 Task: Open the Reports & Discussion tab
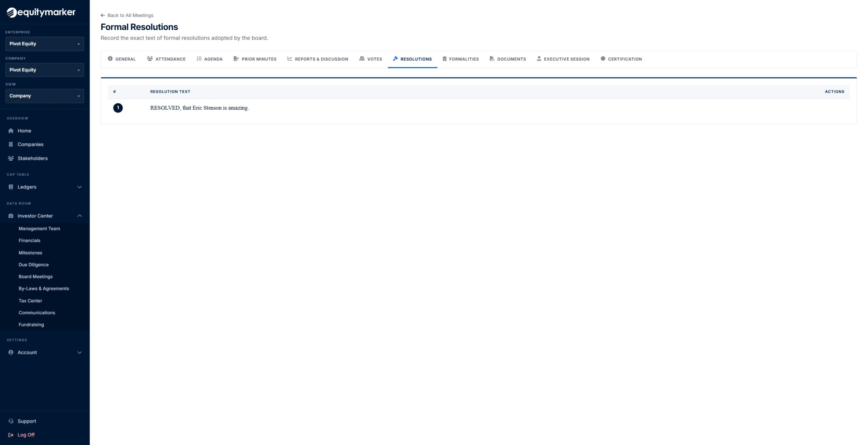[318, 59]
